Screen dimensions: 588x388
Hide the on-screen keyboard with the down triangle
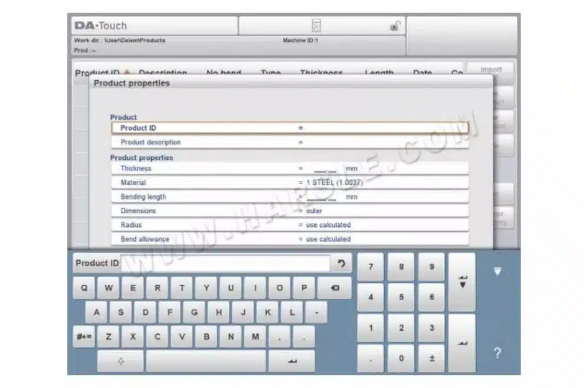[497, 272]
